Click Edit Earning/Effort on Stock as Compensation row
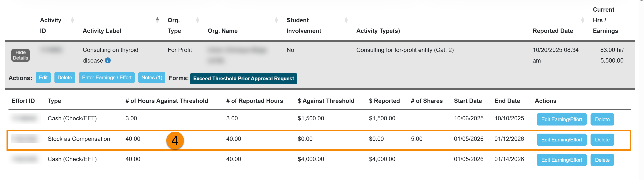The width and height of the screenshot is (644, 180). click(x=562, y=140)
